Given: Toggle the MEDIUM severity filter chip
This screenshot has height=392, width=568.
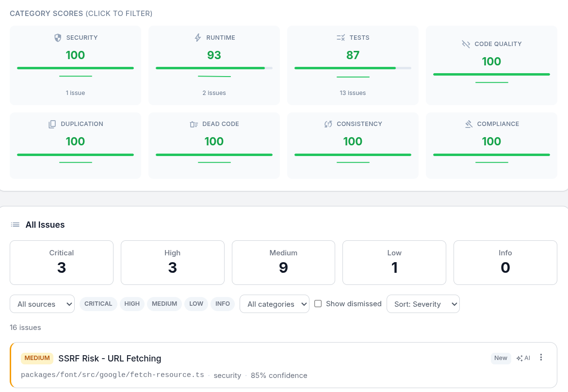Looking at the screenshot, I should (x=164, y=304).
